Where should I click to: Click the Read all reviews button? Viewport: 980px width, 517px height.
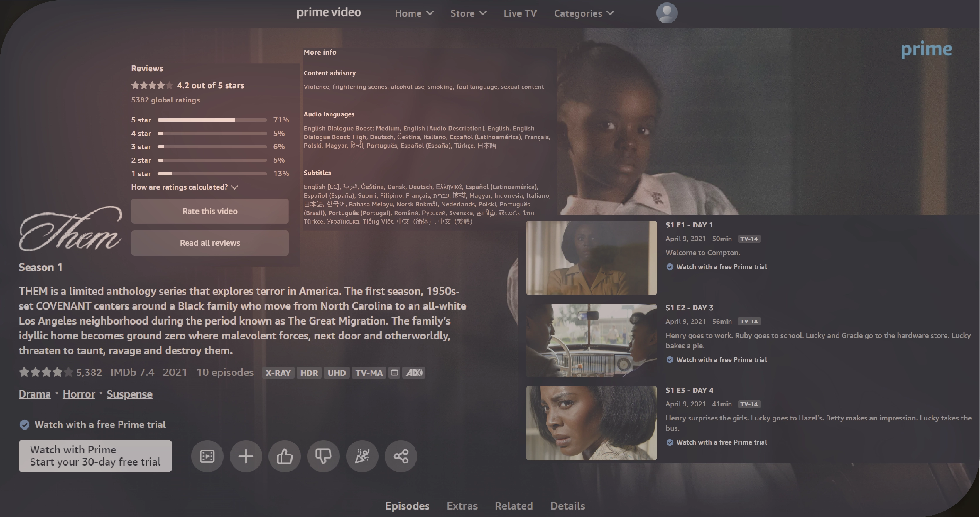(x=209, y=243)
